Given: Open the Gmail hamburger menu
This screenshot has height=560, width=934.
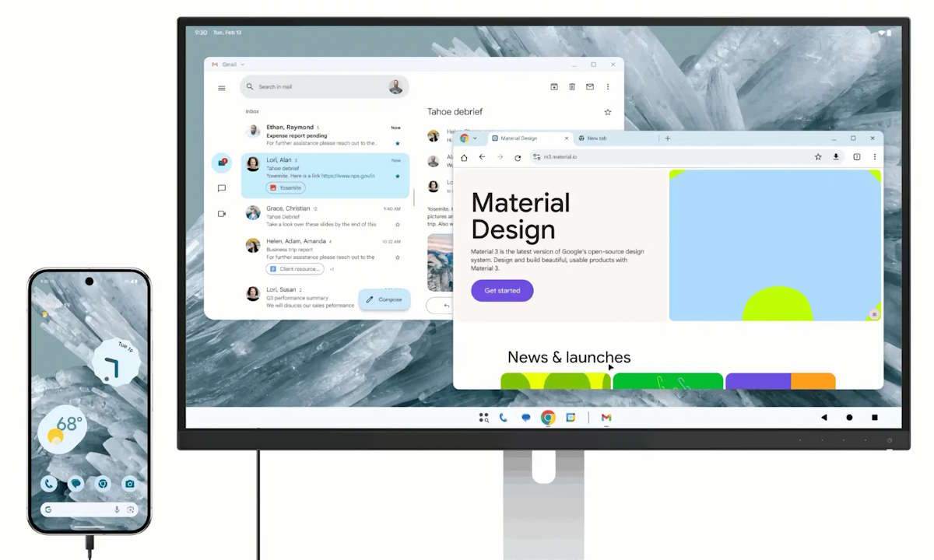Looking at the screenshot, I should tap(222, 88).
